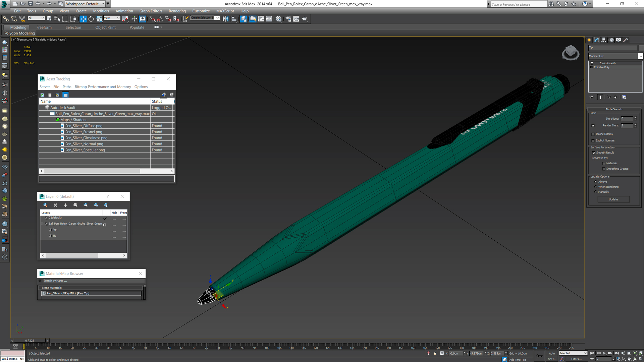Open the Modifiers menu

[101, 11]
